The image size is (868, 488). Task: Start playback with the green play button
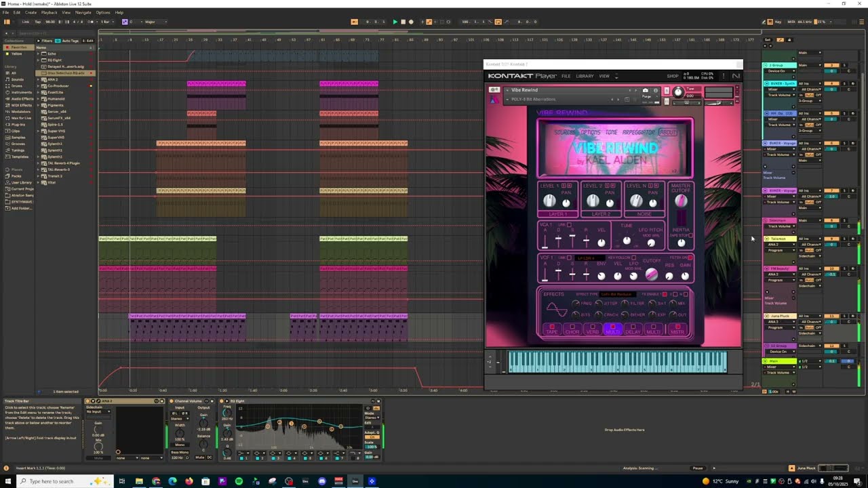(395, 22)
